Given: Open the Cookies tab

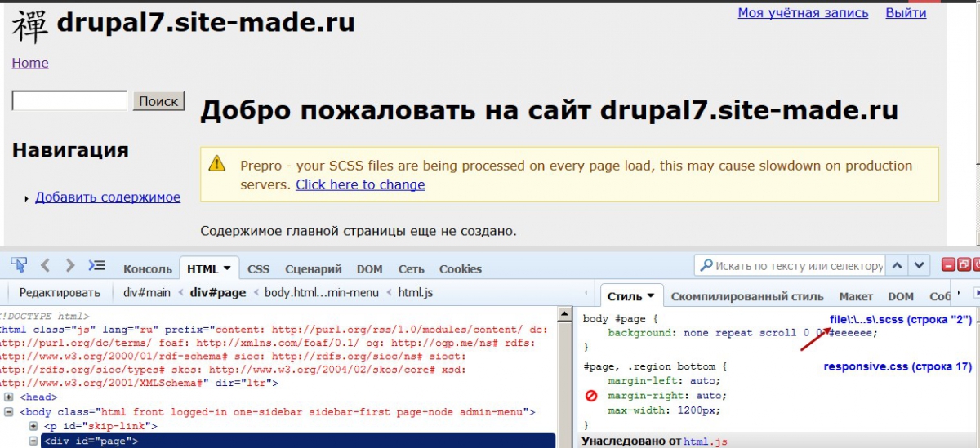Looking at the screenshot, I should pos(461,268).
